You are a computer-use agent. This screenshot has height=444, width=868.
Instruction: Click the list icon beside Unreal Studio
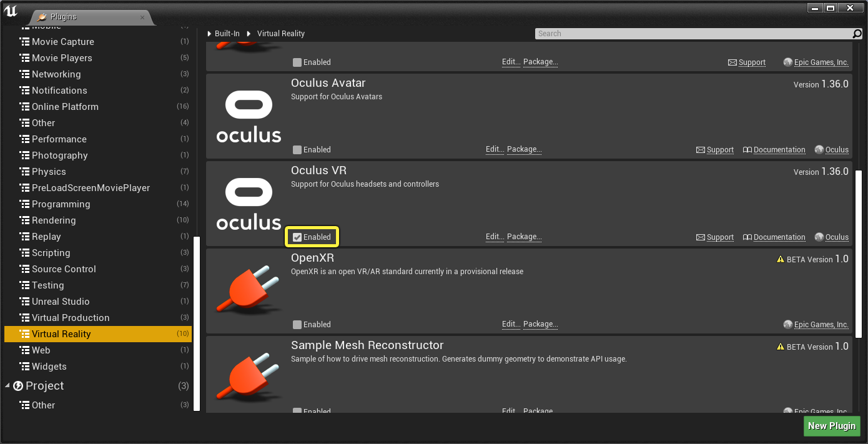click(24, 302)
